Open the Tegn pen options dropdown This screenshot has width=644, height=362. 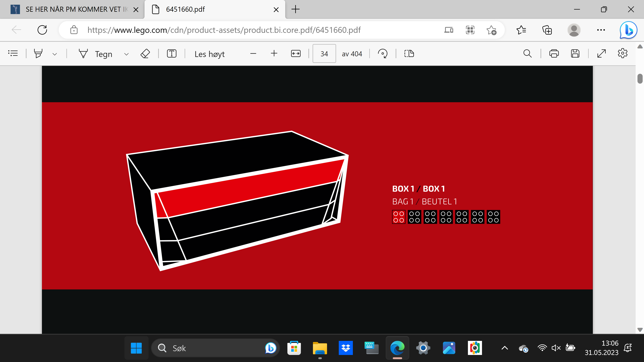pyautogui.click(x=126, y=54)
